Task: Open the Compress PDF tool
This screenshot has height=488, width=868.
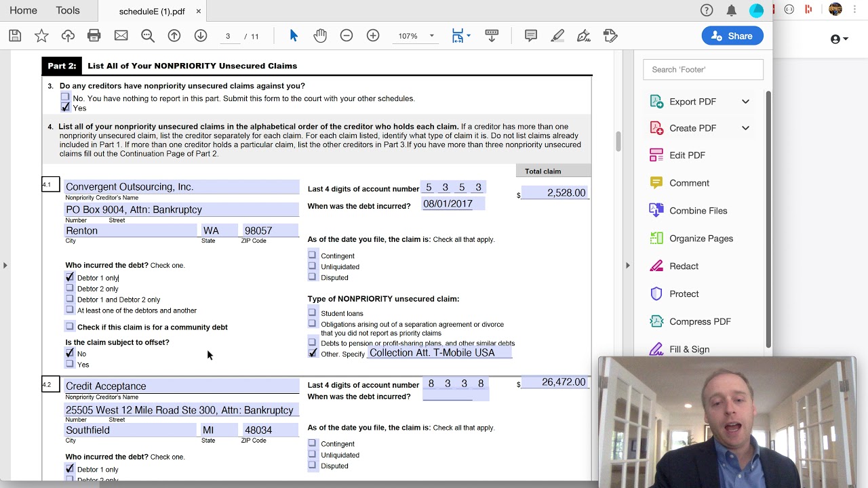Action: point(700,322)
